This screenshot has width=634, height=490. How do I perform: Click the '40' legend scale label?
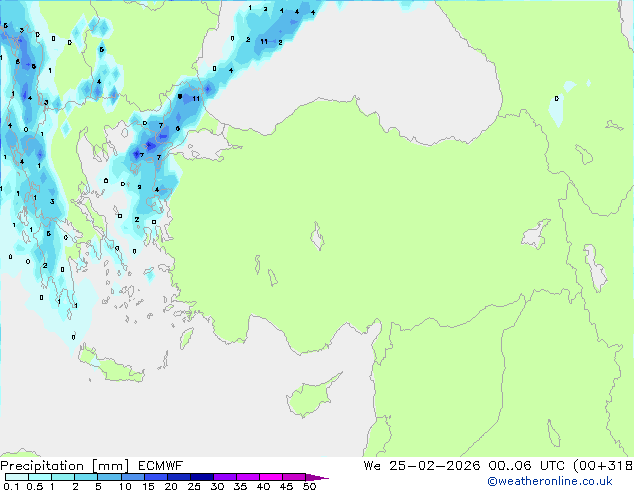(263, 486)
